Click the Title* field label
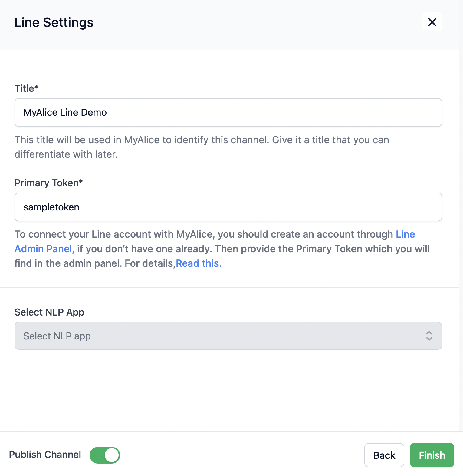 pyautogui.click(x=26, y=88)
